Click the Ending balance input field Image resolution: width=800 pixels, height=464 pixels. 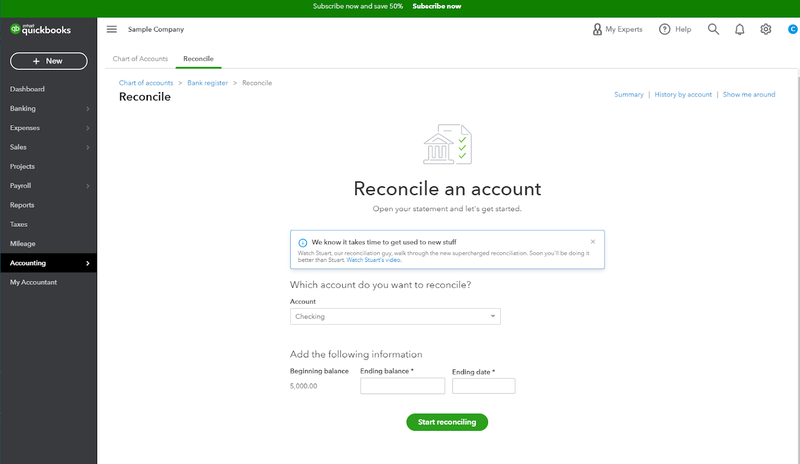click(x=402, y=386)
